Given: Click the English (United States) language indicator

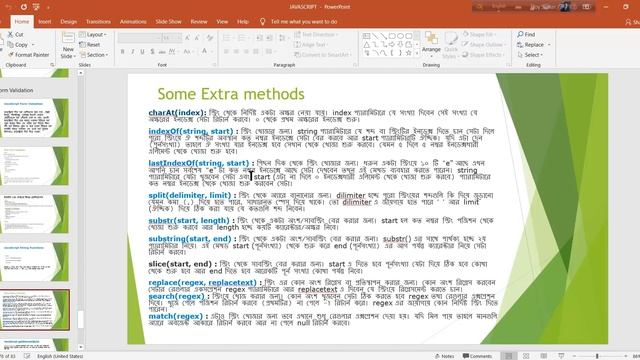Looking at the screenshot, I should point(60,356).
